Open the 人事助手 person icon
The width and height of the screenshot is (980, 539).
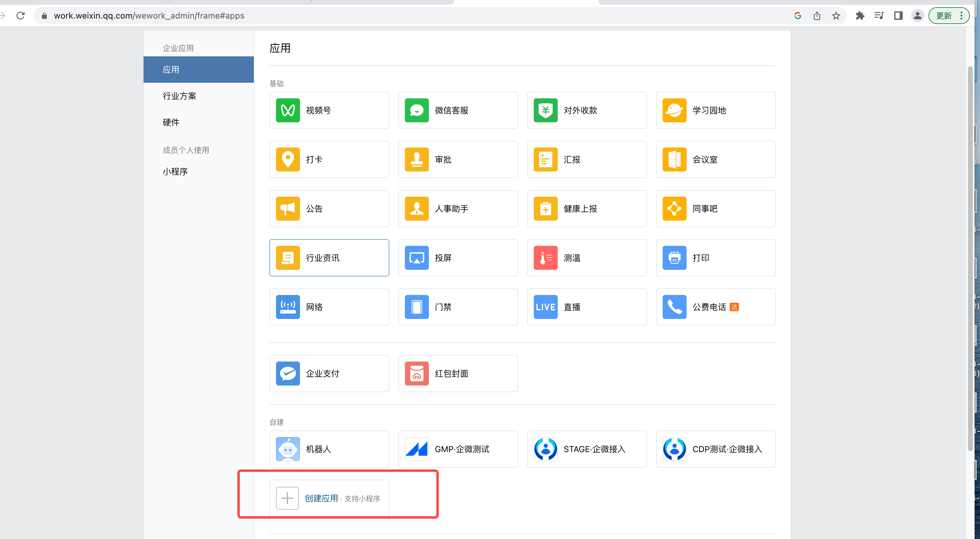[x=417, y=209]
